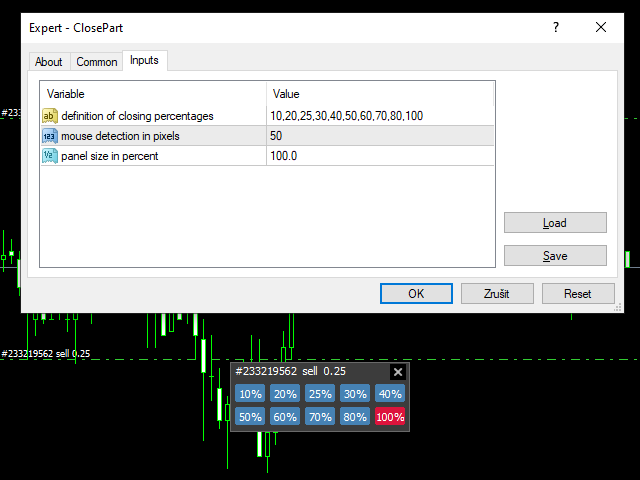This screenshot has width=640, height=480.
Task: Close 60% of the sell position
Action: pos(285,417)
